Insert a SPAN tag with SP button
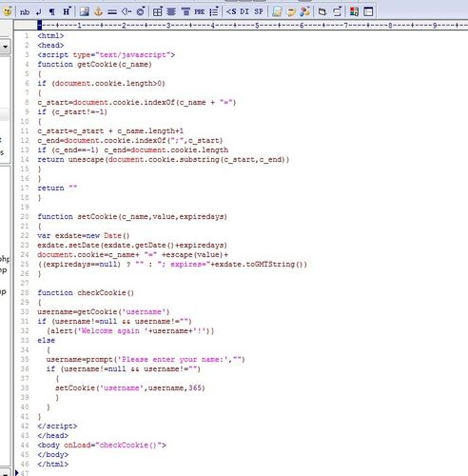468x476 pixels. 259,11
